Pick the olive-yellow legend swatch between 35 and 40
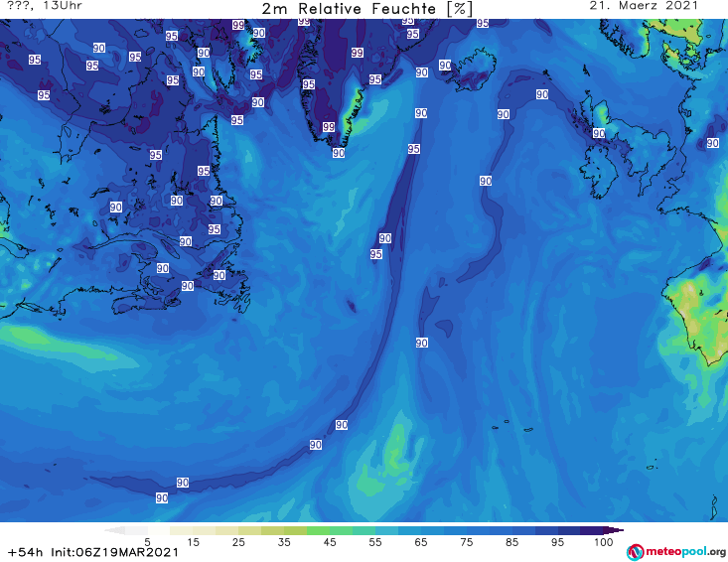The height and width of the screenshot is (562, 728). 295,530
